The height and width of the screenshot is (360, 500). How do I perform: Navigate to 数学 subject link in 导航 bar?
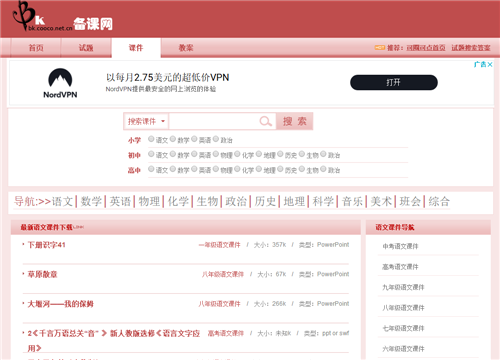(x=91, y=201)
